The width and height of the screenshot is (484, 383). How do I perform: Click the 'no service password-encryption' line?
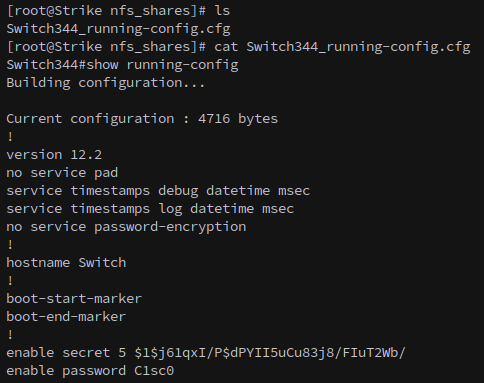point(126,227)
